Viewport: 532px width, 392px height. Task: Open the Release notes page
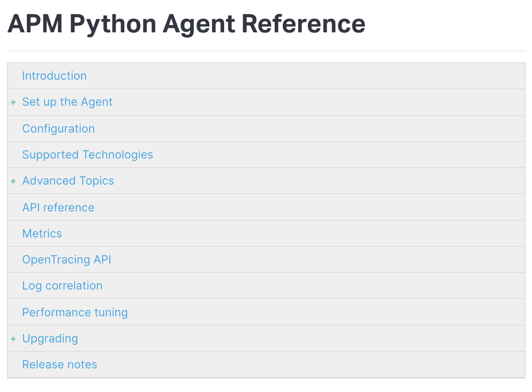click(59, 364)
